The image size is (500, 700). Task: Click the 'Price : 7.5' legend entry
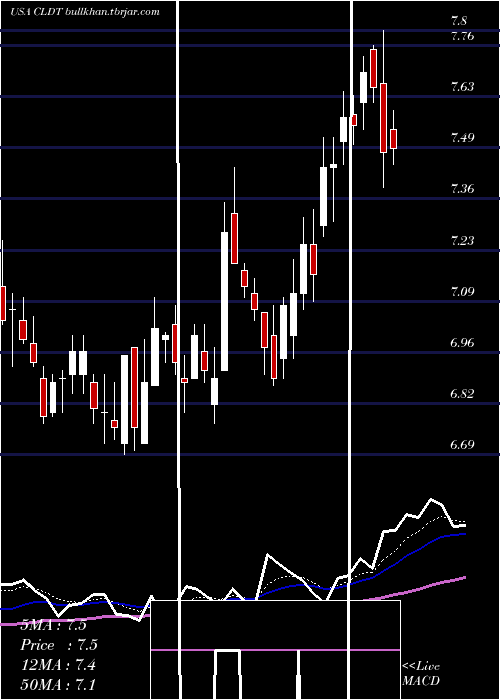[59, 645]
